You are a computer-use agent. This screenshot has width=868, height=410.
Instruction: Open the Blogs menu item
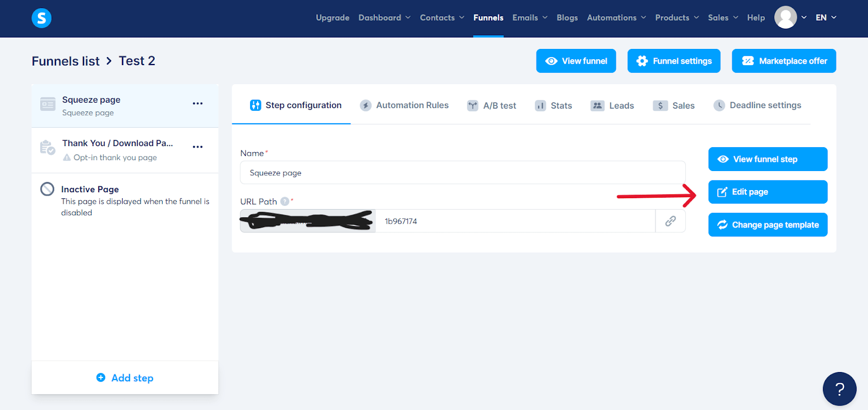pyautogui.click(x=567, y=17)
